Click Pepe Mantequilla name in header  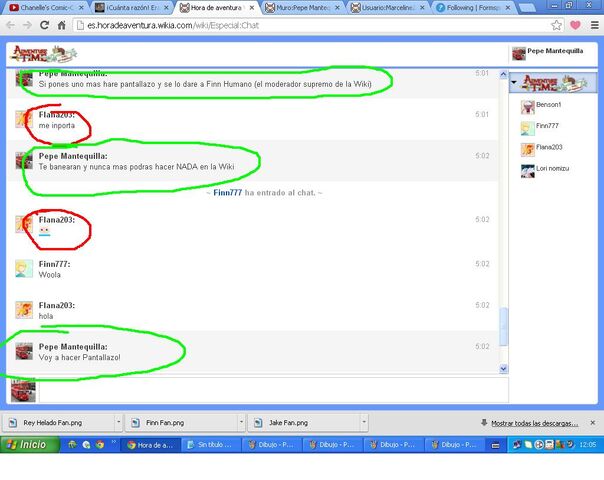[x=555, y=51]
